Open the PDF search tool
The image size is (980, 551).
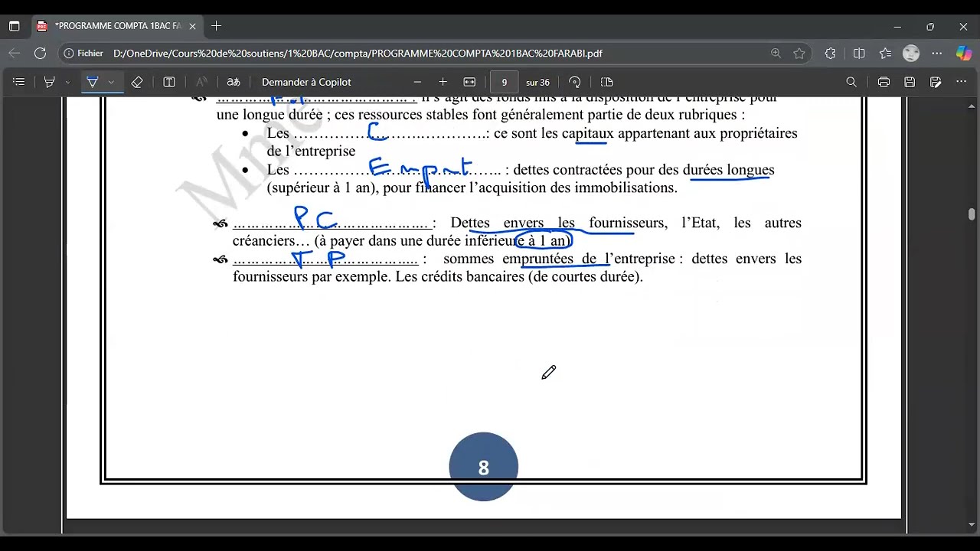click(x=851, y=82)
